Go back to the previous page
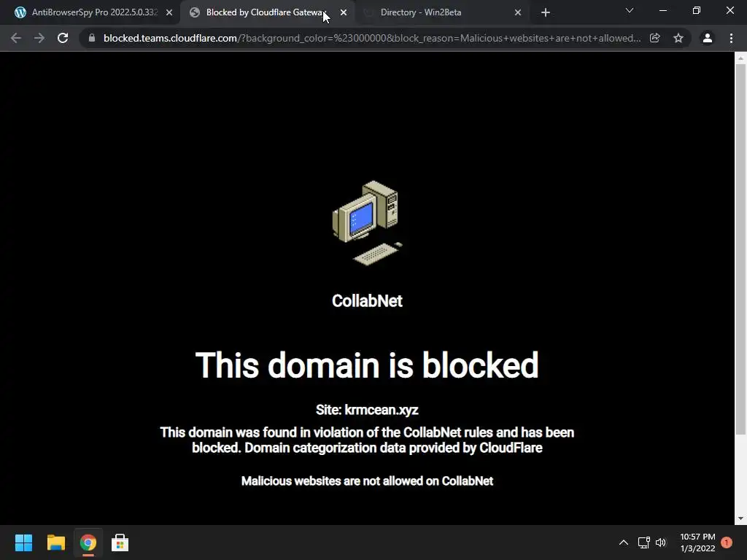The height and width of the screenshot is (560, 747). pos(16,38)
